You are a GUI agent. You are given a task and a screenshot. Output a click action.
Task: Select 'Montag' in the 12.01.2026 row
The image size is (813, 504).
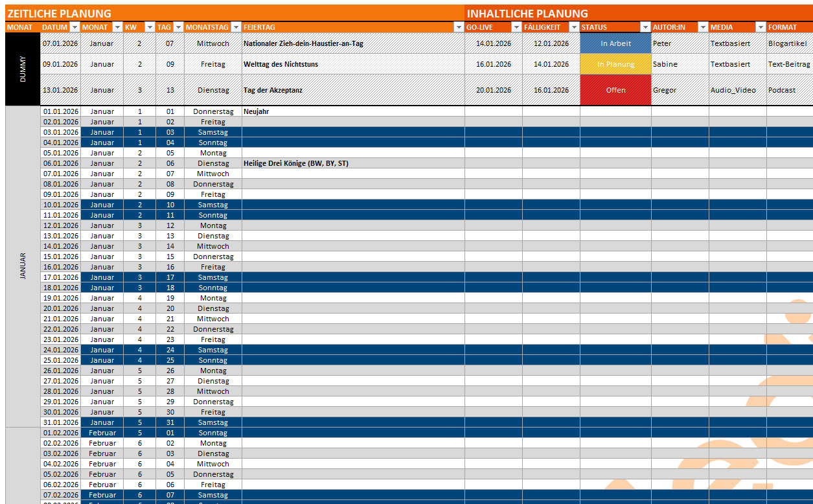click(213, 225)
